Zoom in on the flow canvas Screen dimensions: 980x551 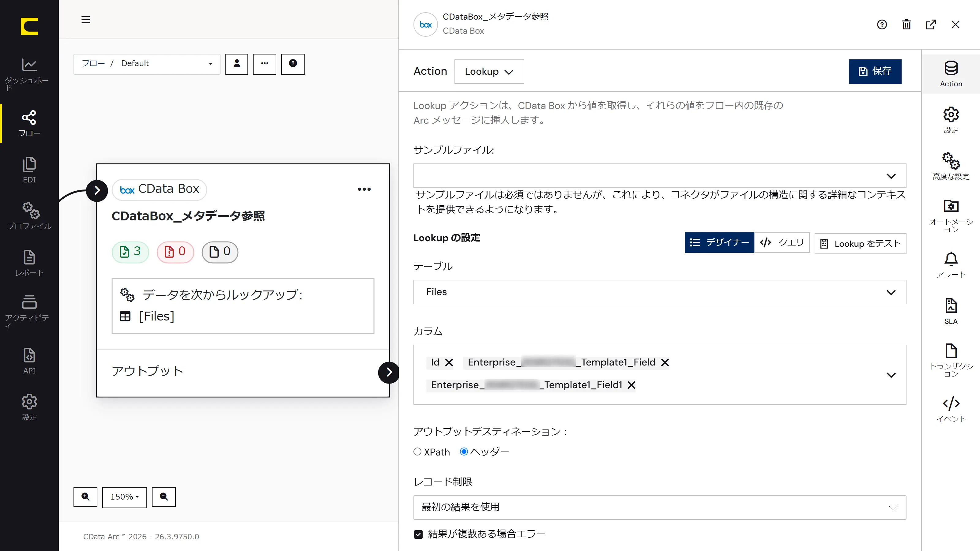coord(86,497)
